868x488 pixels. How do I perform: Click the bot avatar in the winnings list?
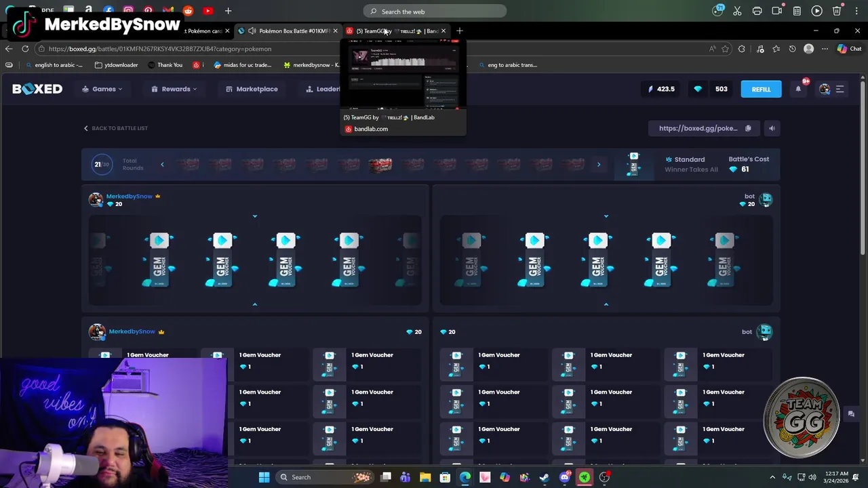pyautogui.click(x=765, y=331)
